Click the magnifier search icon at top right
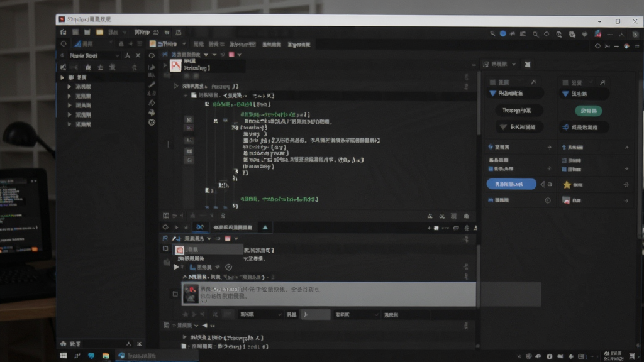This screenshot has height=362, width=644. click(x=536, y=35)
